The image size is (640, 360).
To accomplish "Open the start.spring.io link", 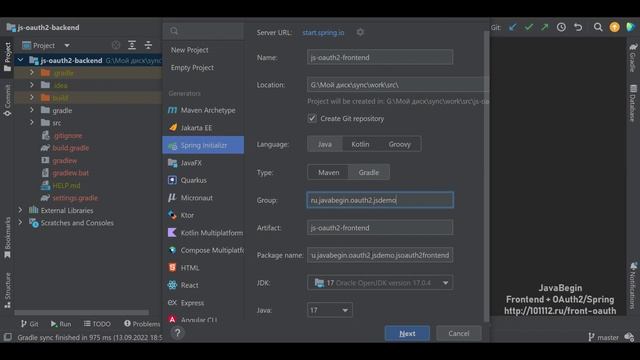I will coord(323,32).
